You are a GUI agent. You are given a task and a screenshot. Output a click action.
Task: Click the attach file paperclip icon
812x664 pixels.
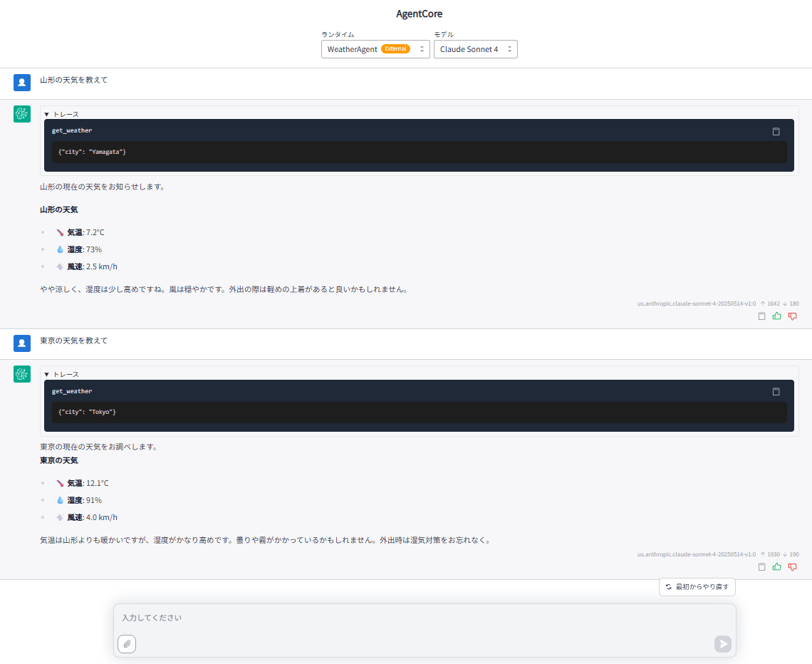127,644
